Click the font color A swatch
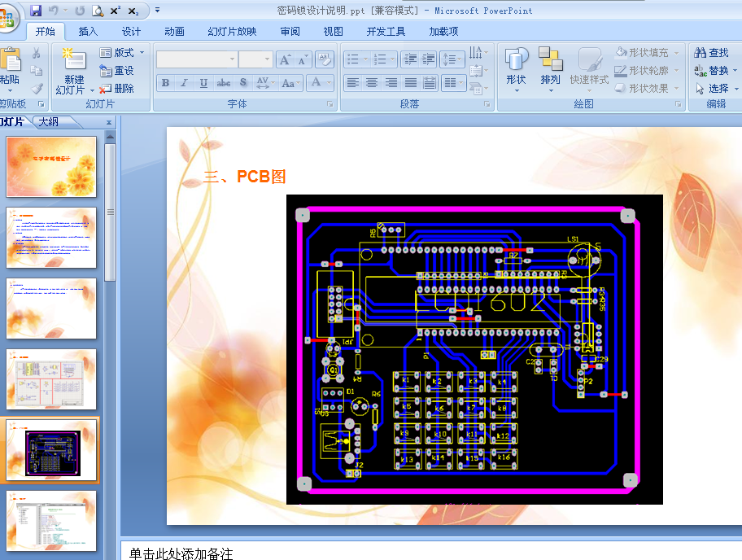This screenshot has height=560, width=742. point(316,83)
